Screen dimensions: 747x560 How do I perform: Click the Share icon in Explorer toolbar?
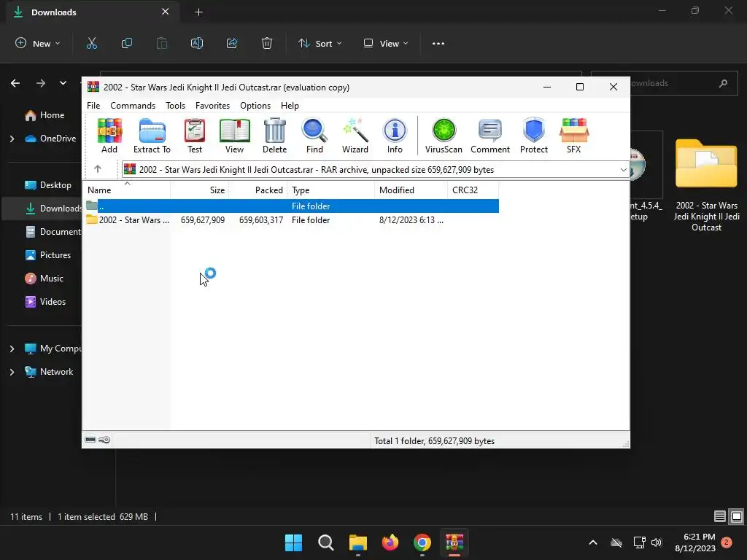coord(232,43)
